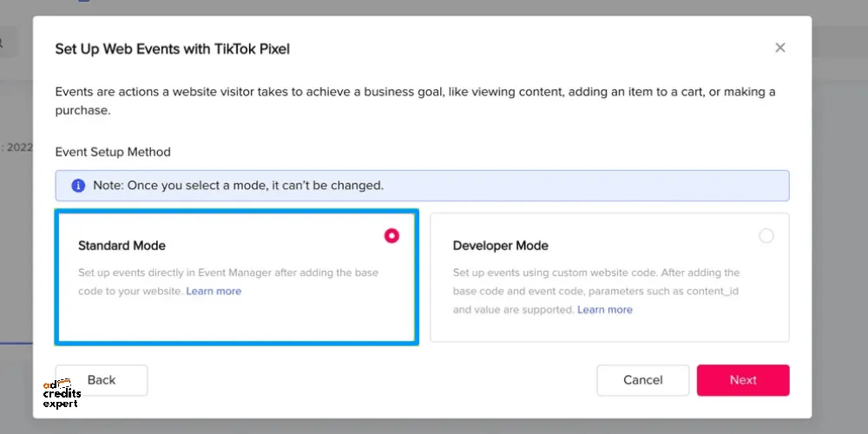Click the 'Set Up Web Events with TikTok Pixel' heading
Viewport: 868px width, 434px height.
tap(172, 49)
